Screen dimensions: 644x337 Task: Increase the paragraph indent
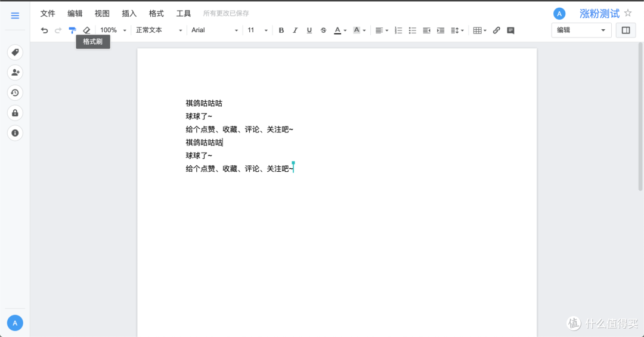[x=441, y=30]
